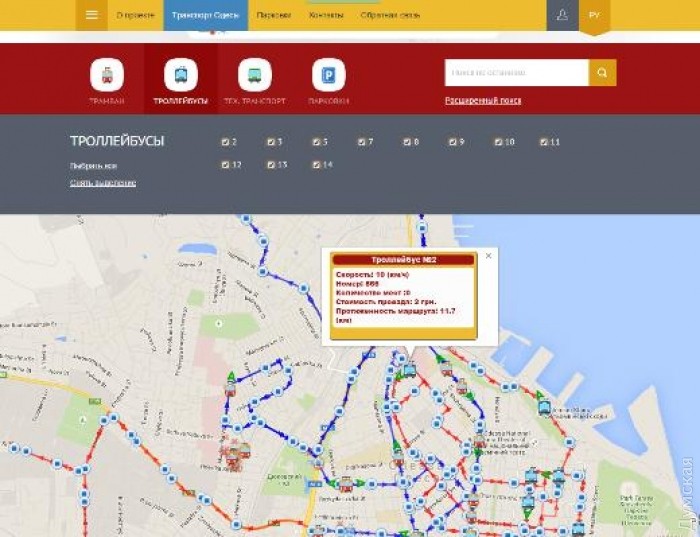
Task: Toggle trolleybus route 12 checkbox
Action: (x=225, y=165)
